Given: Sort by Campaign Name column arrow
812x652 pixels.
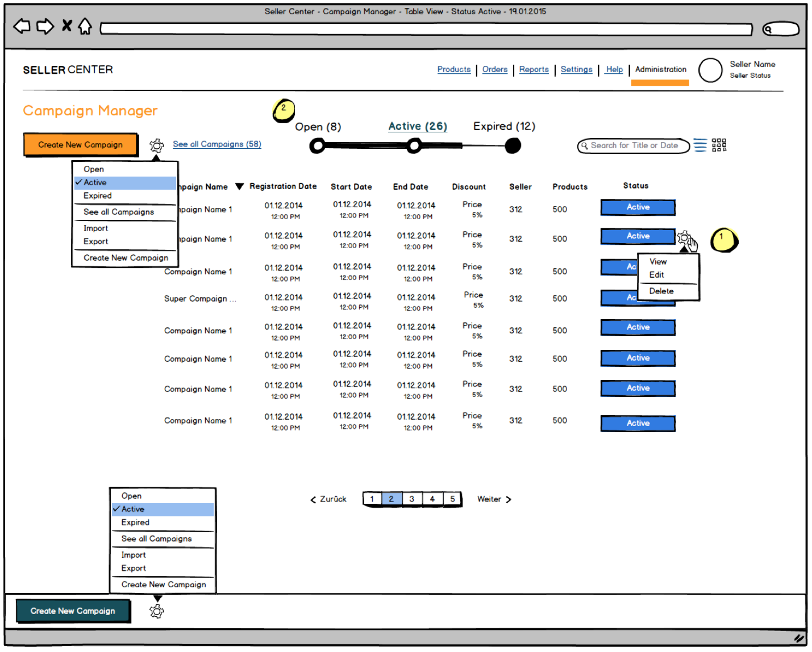Looking at the screenshot, I should point(239,187).
